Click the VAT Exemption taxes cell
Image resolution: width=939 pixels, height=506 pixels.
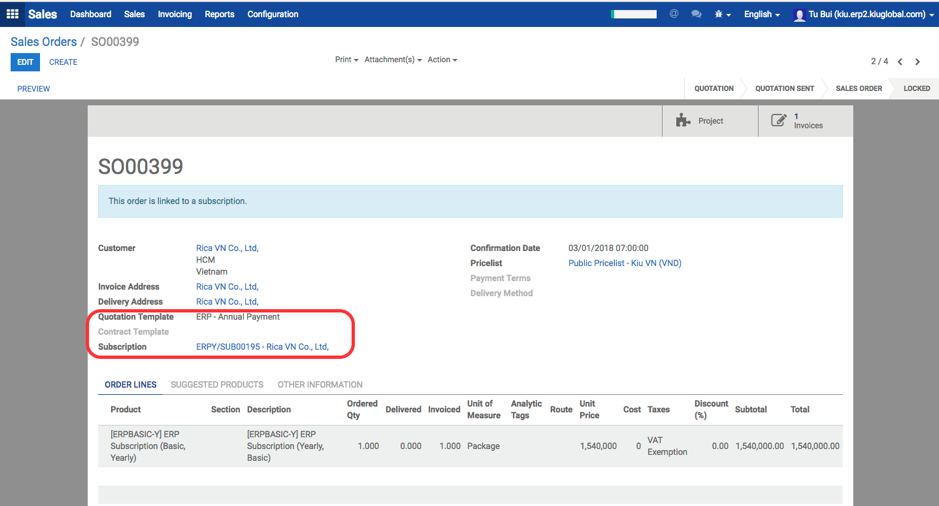point(667,446)
